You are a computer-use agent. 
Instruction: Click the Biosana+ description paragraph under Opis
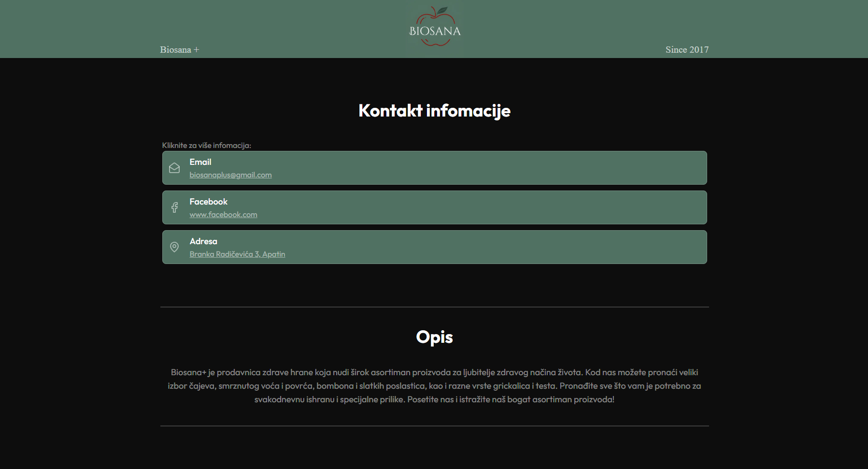434,386
